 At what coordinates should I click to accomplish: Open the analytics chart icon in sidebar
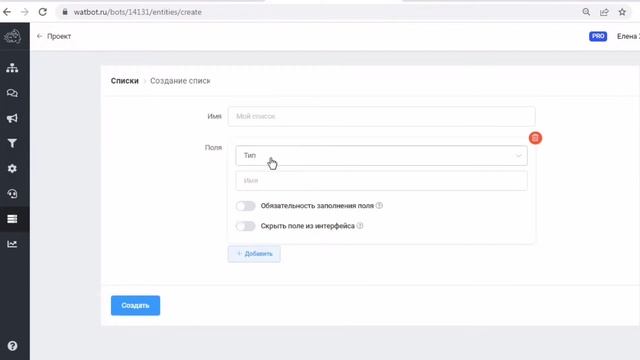12,244
